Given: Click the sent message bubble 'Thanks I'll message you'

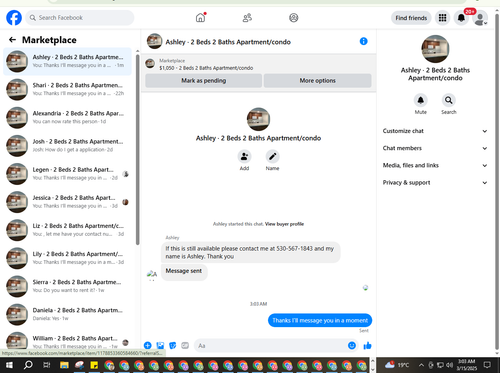Looking at the screenshot, I should click(320, 320).
